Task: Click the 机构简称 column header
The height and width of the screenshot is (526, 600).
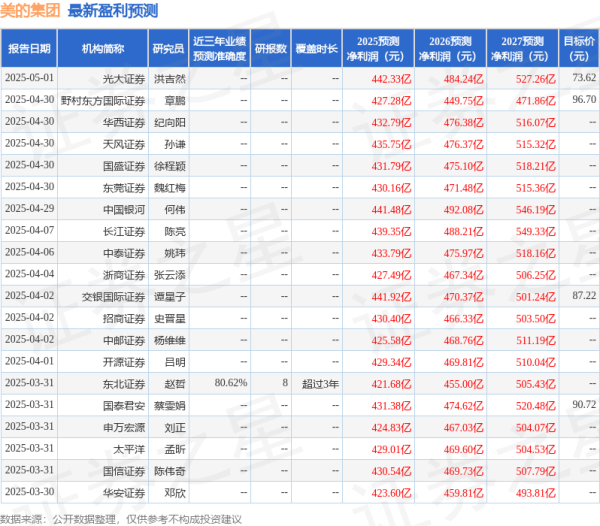Action: click(x=104, y=48)
